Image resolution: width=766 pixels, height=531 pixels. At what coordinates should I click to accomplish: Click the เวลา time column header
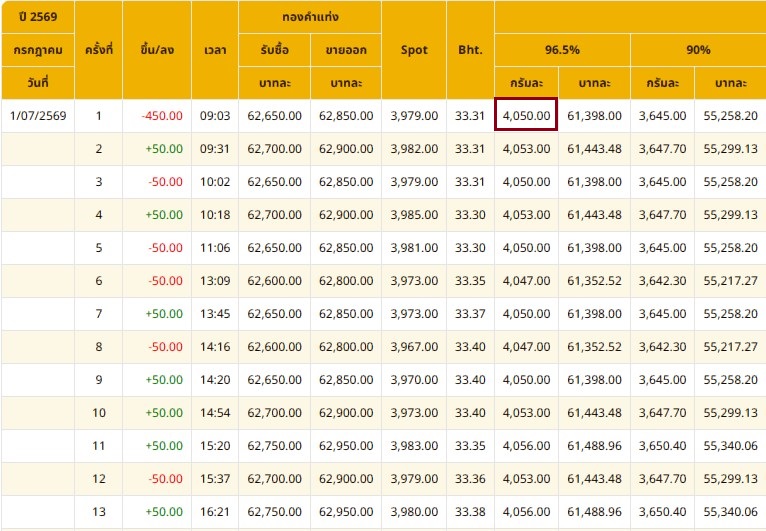(x=215, y=50)
